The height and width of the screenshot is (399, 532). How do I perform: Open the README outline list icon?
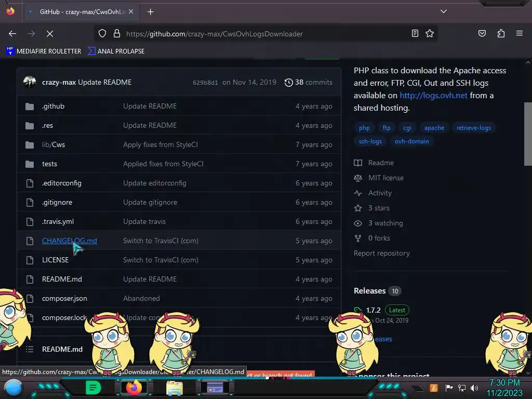coord(30,349)
